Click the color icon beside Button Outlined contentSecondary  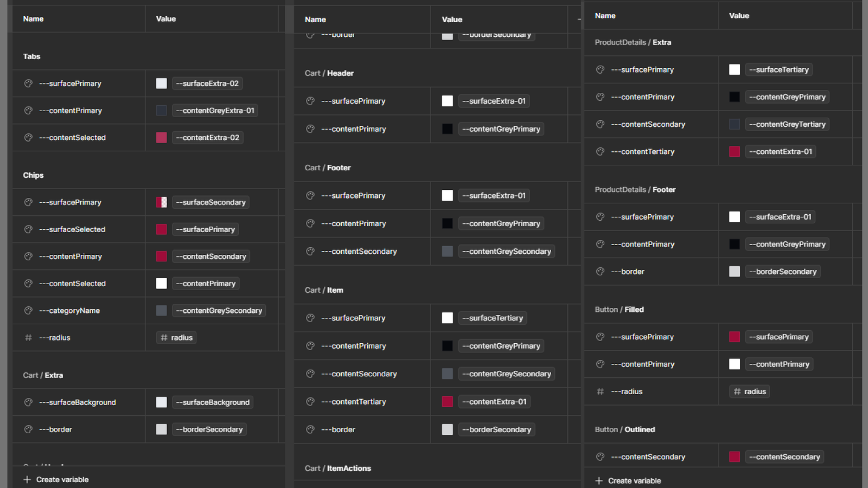point(600,457)
